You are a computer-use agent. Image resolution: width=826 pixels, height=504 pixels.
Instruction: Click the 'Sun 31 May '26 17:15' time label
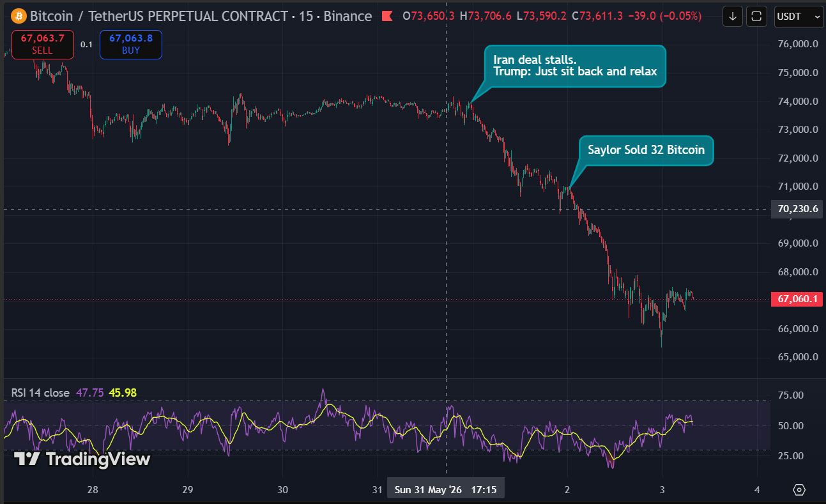tap(445, 490)
